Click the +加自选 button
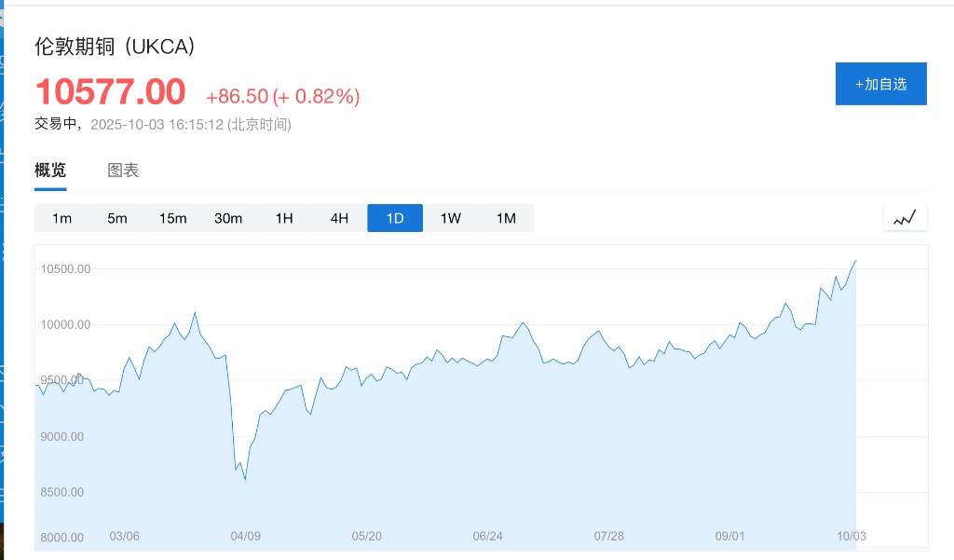 [880, 84]
